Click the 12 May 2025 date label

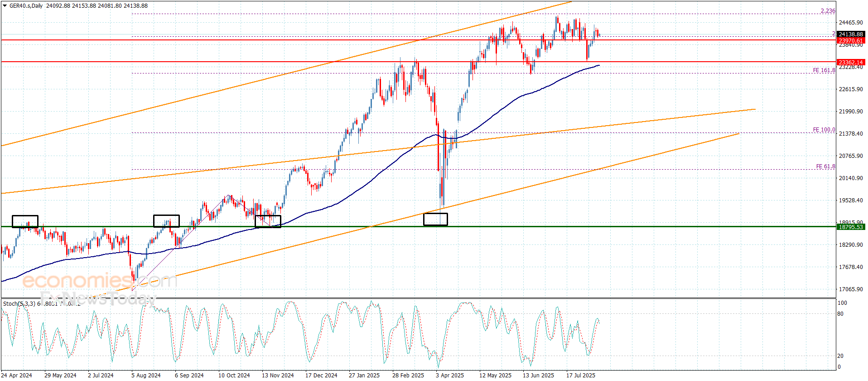pyautogui.click(x=495, y=376)
